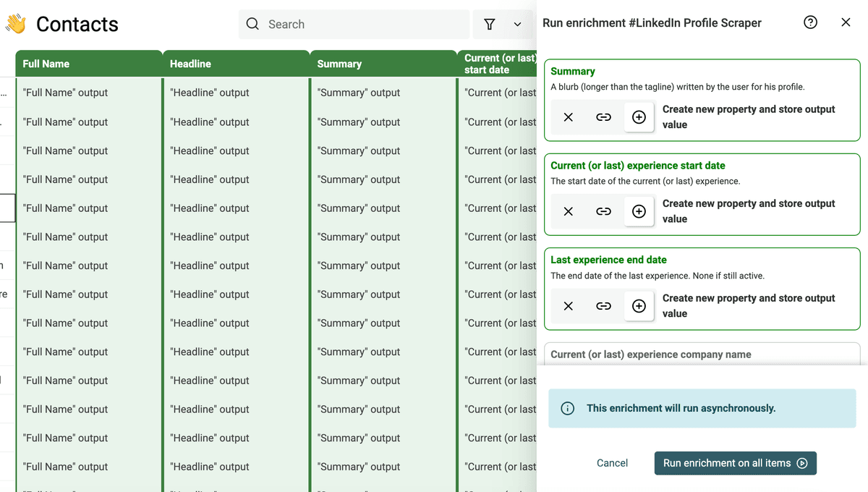Image resolution: width=868 pixels, height=492 pixels.
Task: Click Current (or last) experience company name card
Action: click(702, 354)
